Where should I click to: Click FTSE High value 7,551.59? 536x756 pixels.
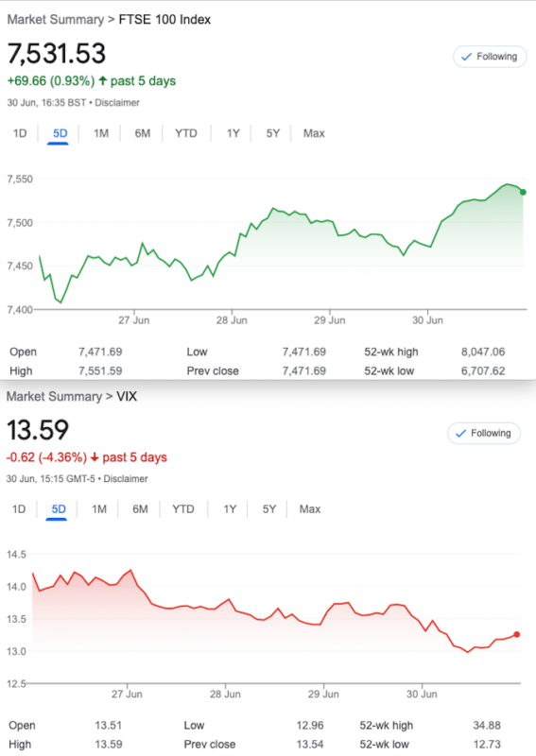100,370
